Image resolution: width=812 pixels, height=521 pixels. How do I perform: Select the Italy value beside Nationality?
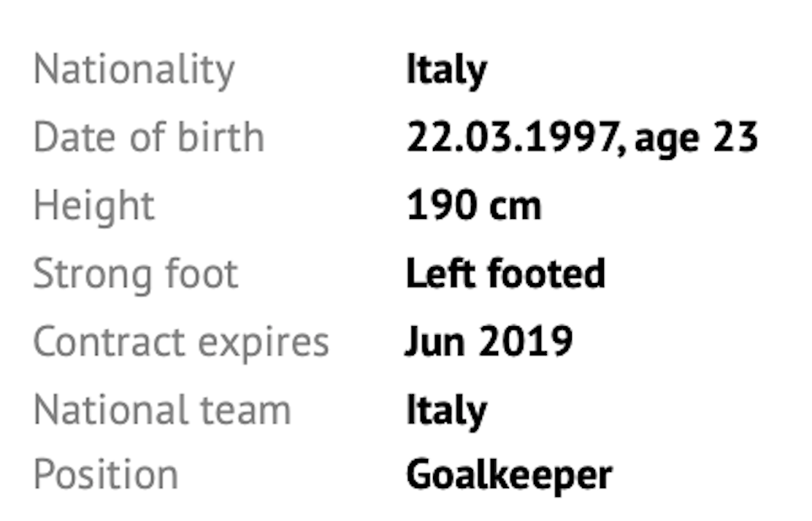[x=446, y=70]
